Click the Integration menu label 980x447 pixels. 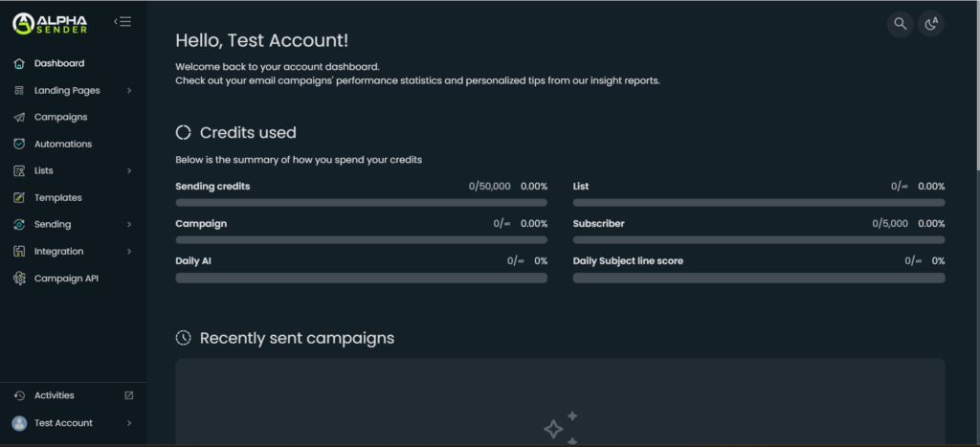tap(58, 252)
